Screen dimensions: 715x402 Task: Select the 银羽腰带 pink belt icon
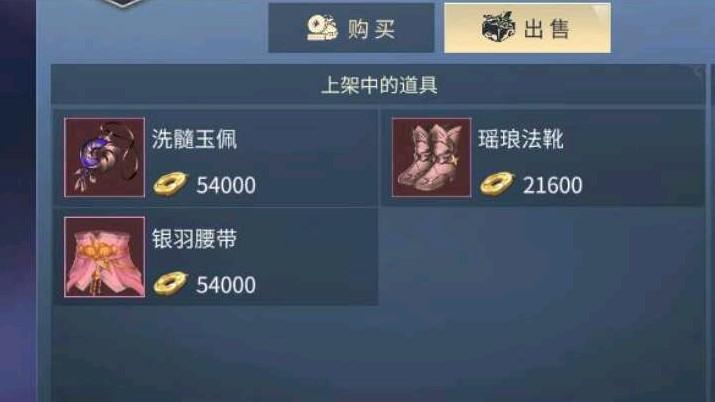coord(104,257)
